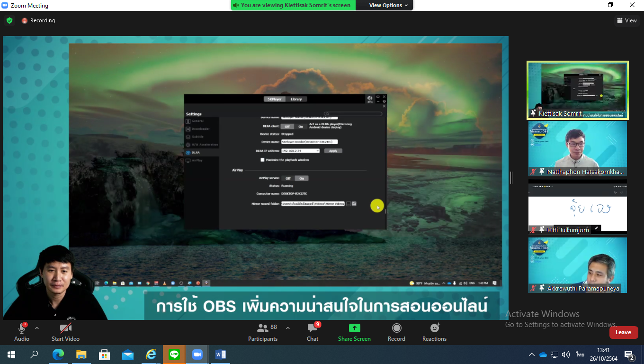The image size is (644, 364).
Task: Select the 5KPlayer tab
Action: (274, 99)
